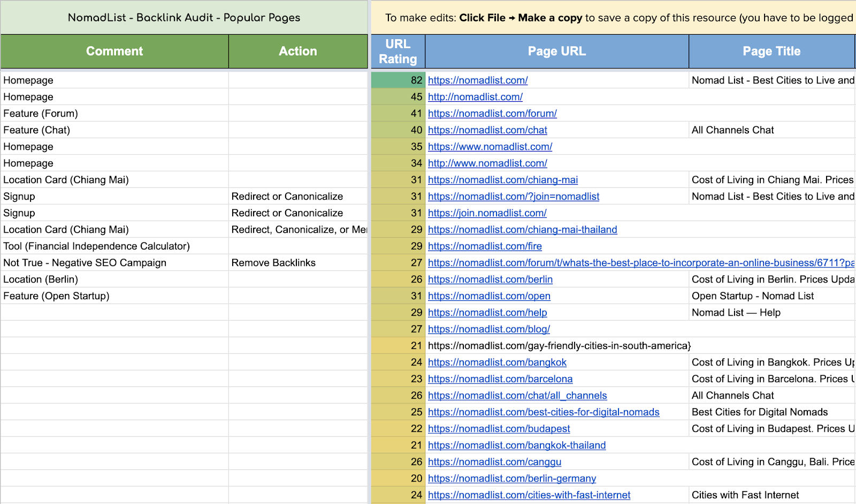Click the nomadlist.com/open link
Screen dimensions: 856x504
489,296
